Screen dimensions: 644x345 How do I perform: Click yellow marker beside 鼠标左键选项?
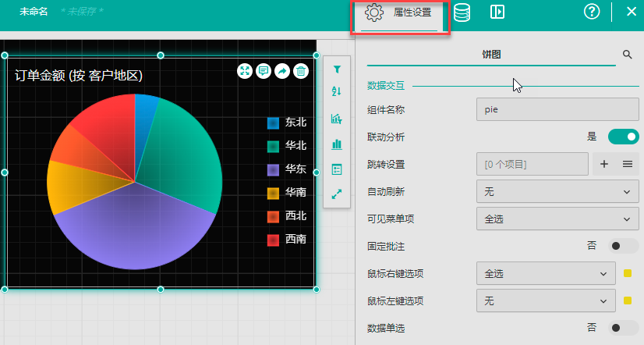pos(627,301)
